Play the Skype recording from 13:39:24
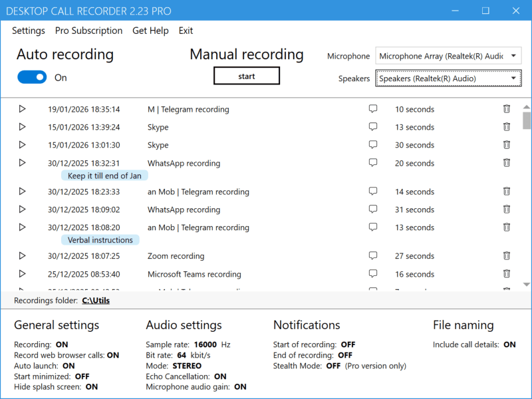532x399 pixels. pyautogui.click(x=22, y=127)
